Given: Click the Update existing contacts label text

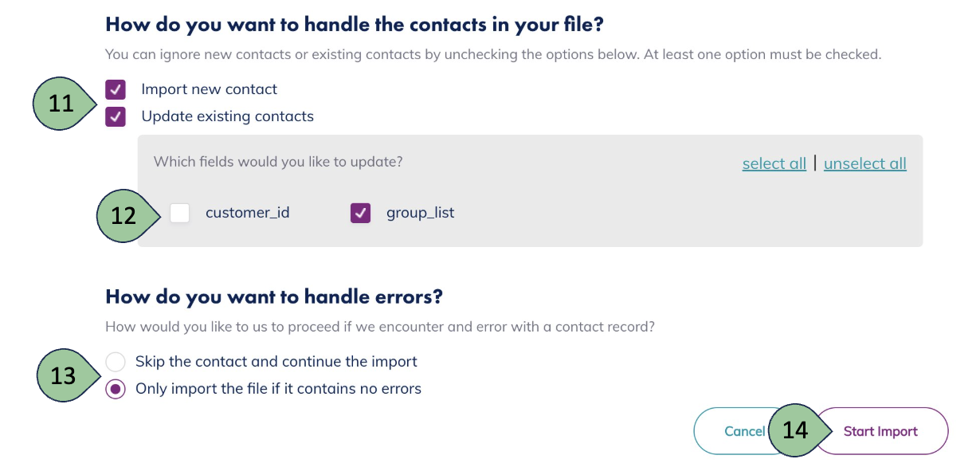Looking at the screenshot, I should click(x=227, y=116).
